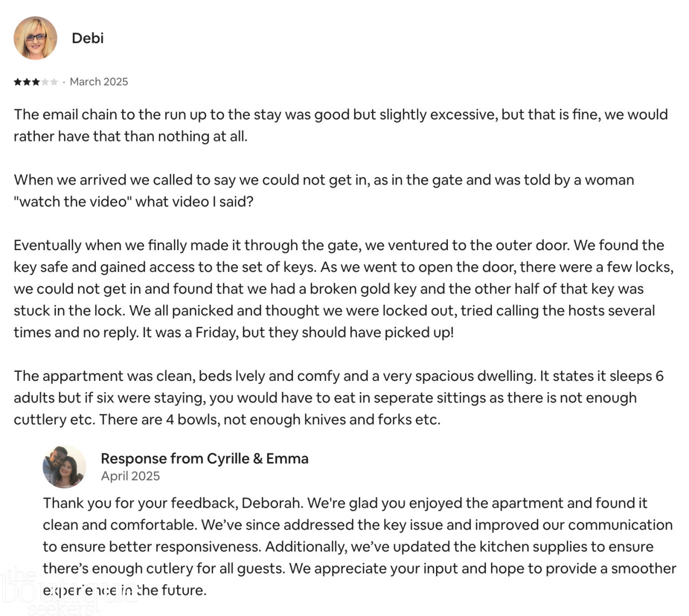Click the fourth empty rating star

(45, 82)
